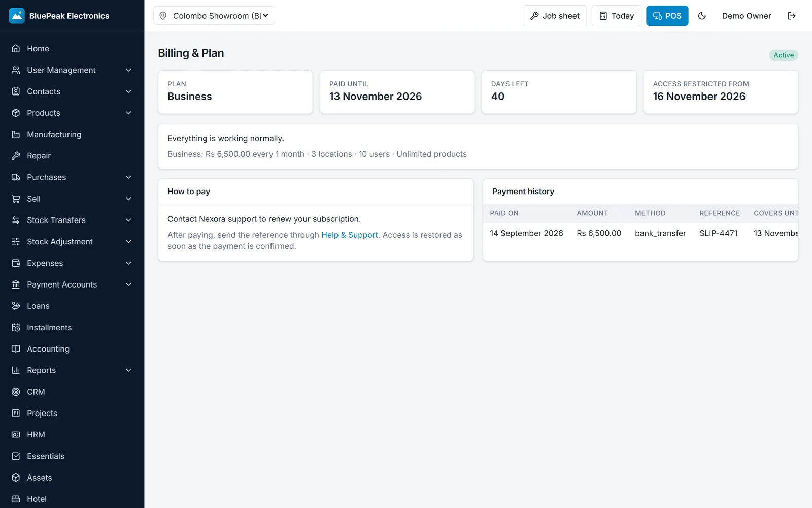Click the CRM target icon
The image size is (812, 508).
click(x=16, y=392)
